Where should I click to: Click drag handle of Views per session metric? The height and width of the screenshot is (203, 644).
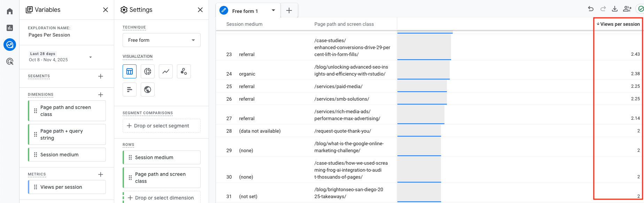pos(36,187)
